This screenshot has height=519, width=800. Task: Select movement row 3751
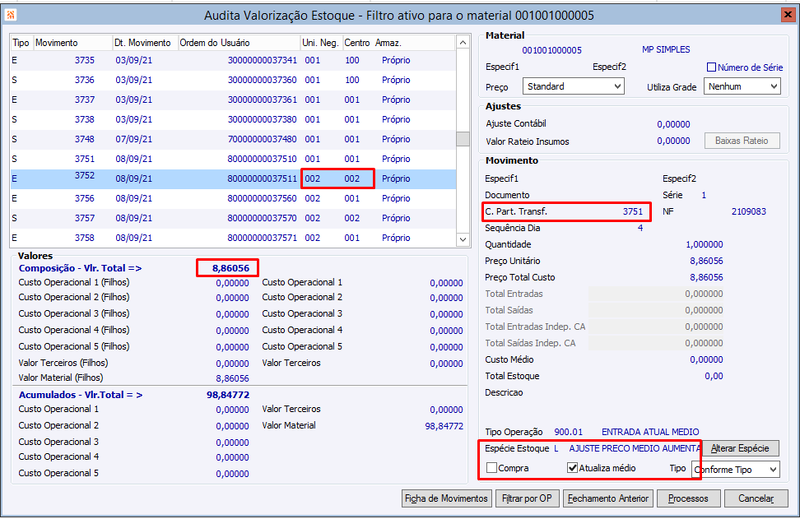[x=233, y=159]
